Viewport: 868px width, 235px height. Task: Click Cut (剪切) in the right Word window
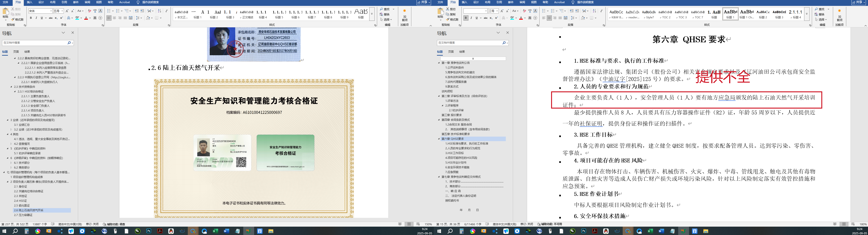[x=451, y=9]
